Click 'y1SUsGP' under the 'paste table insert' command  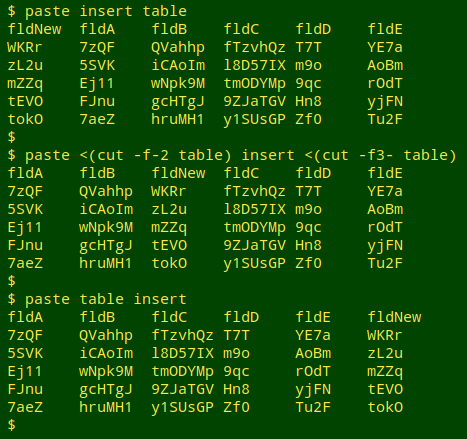click(x=183, y=407)
